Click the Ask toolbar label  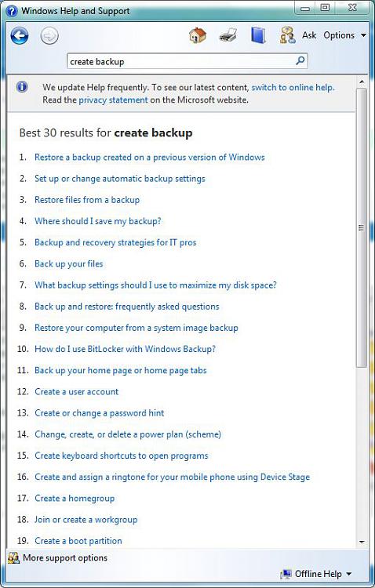pos(309,35)
